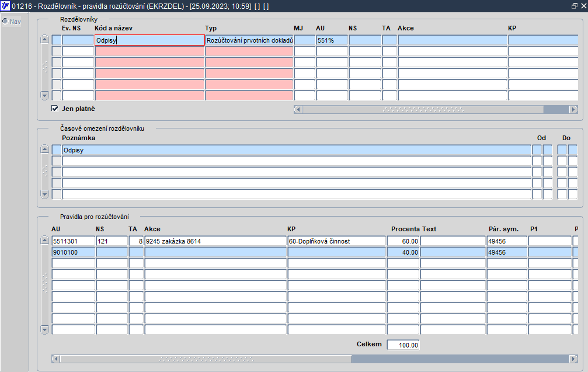This screenshot has height=372, width=588.
Task: Click the Rozdělovníky list scroll-down arrow
Action: click(44, 96)
